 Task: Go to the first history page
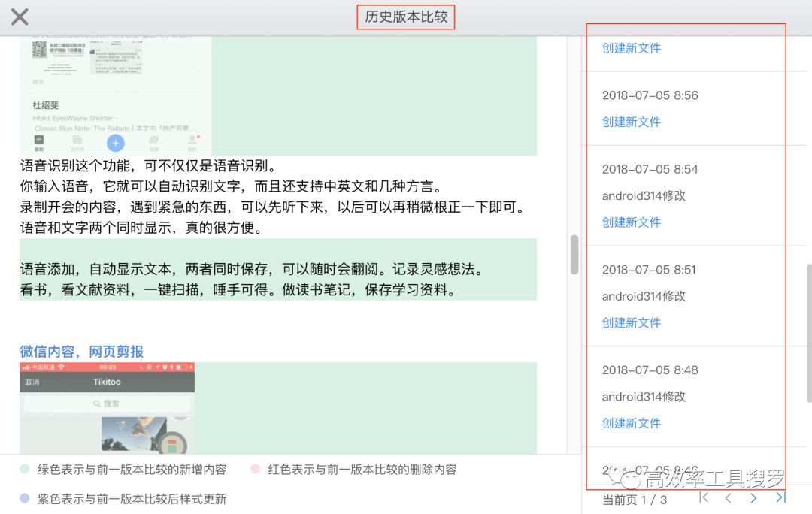pos(703,498)
